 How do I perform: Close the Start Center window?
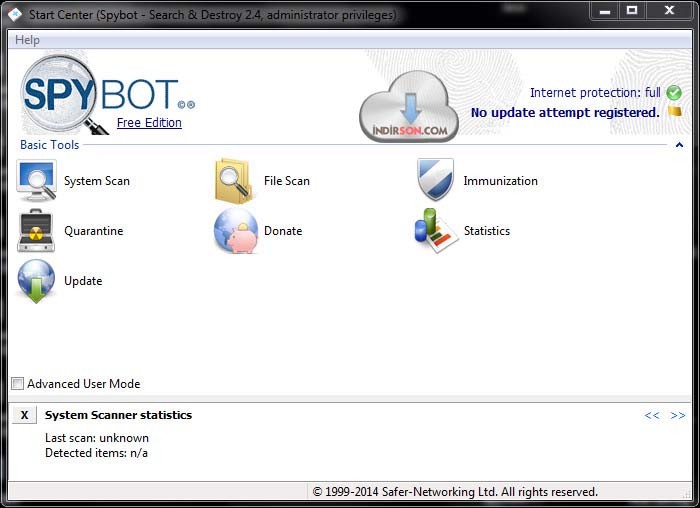tap(669, 11)
